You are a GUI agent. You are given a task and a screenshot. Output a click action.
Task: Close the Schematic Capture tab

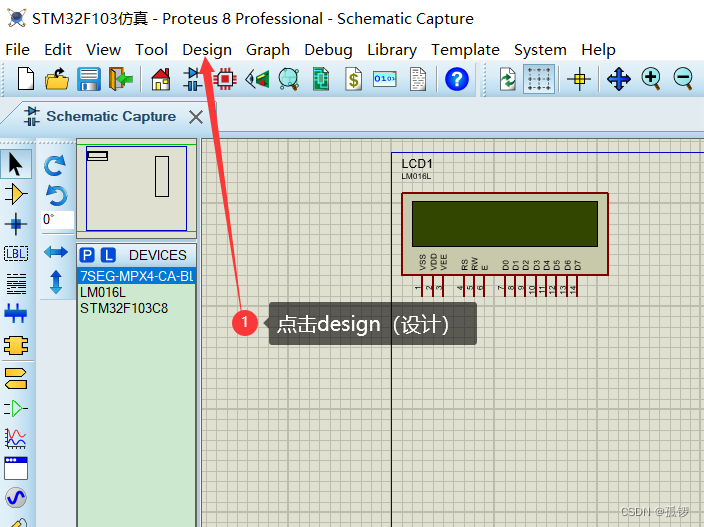click(196, 117)
